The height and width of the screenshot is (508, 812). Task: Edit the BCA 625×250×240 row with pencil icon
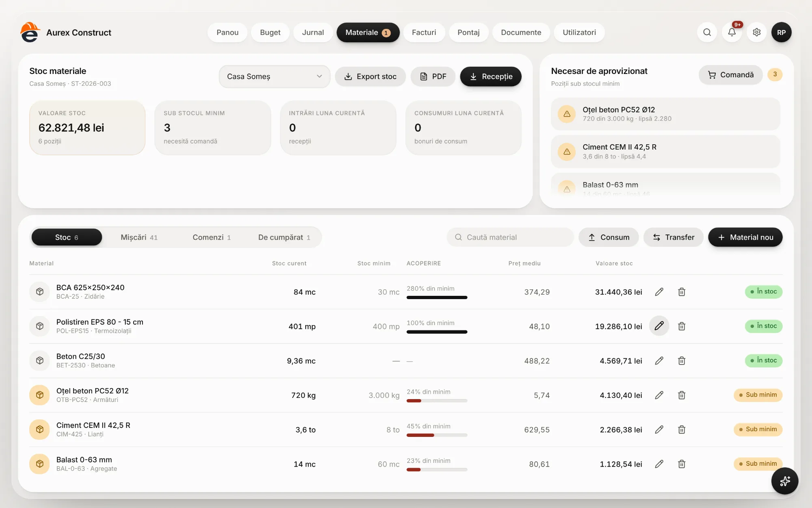[x=659, y=292]
